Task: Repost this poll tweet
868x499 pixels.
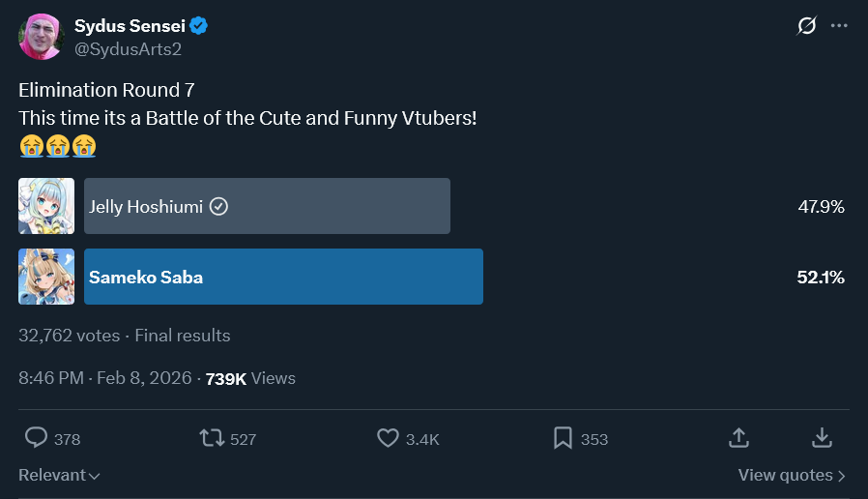Action: click(x=213, y=438)
